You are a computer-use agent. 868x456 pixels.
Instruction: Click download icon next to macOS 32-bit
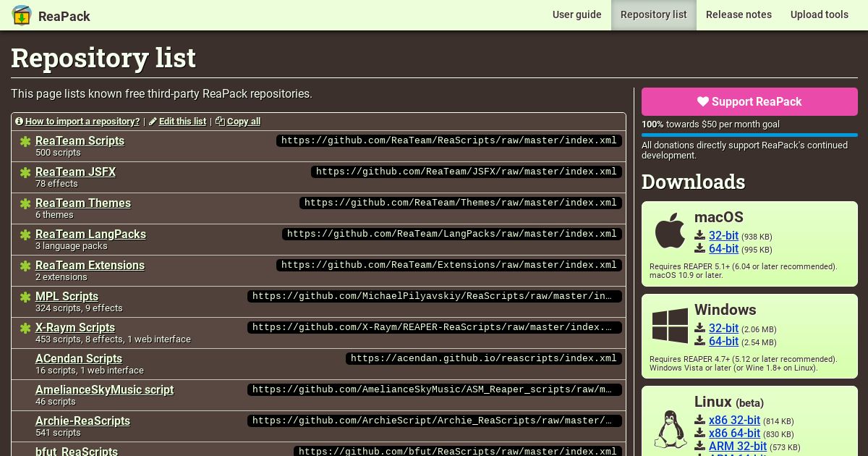699,235
